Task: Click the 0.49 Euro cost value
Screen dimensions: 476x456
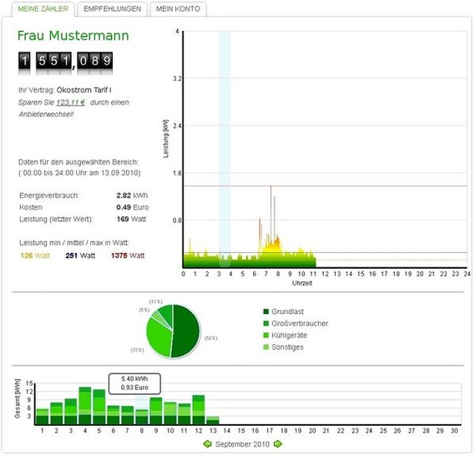Action: click(x=132, y=207)
